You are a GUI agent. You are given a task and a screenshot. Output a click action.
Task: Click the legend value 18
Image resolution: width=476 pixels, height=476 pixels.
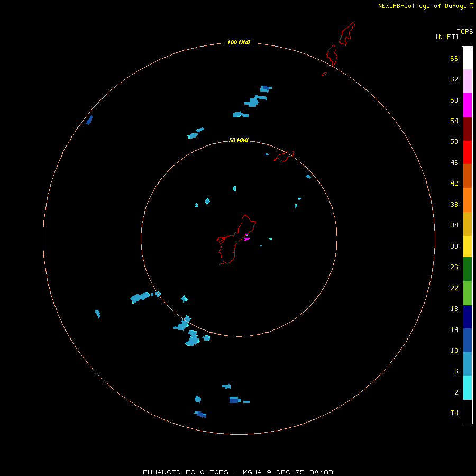pos(454,309)
